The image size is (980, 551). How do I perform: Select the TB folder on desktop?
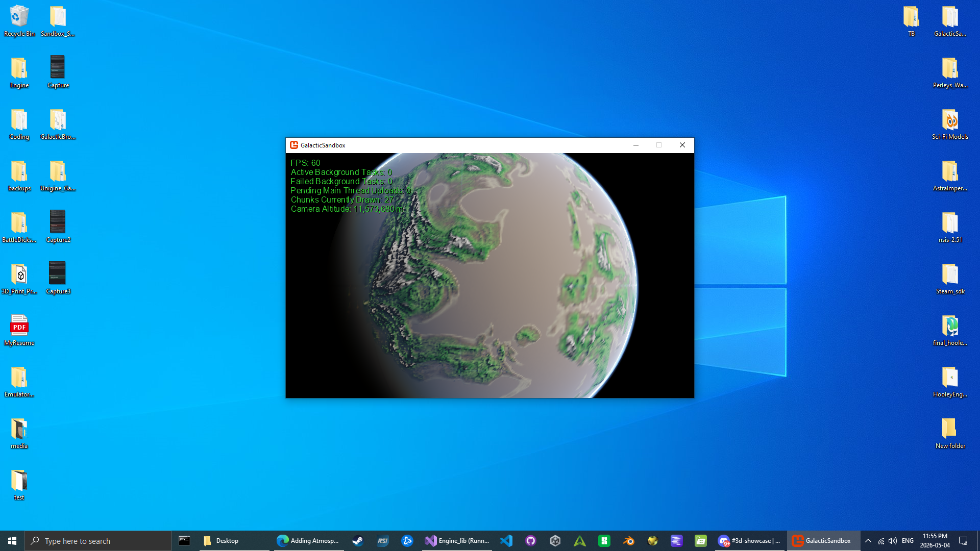[912, 21]
